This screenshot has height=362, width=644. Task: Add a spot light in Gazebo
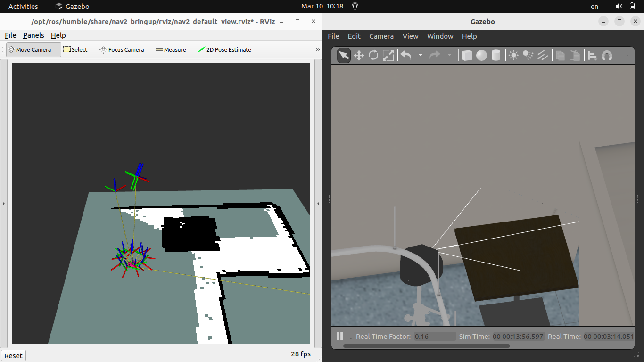click(x=528, y=56)
